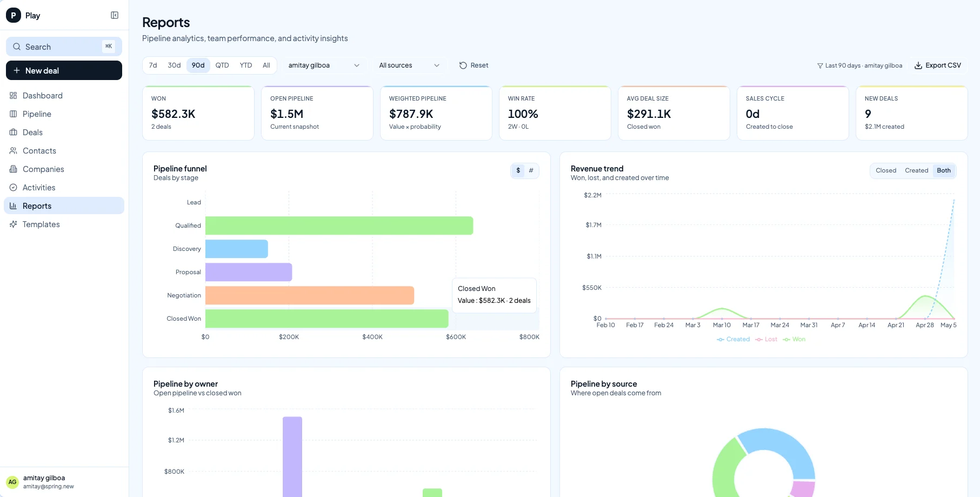Click the Dashboard grid icon
980x497 pixels.
[14, 96]
